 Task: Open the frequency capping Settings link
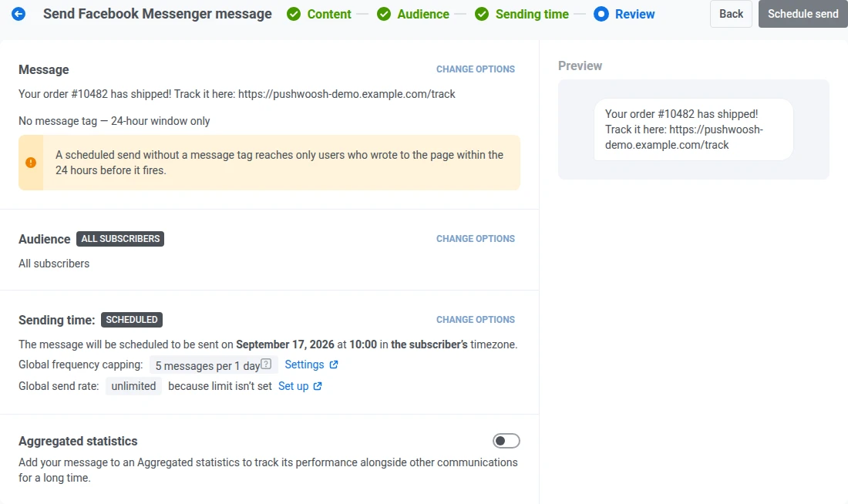click(305, 365)
